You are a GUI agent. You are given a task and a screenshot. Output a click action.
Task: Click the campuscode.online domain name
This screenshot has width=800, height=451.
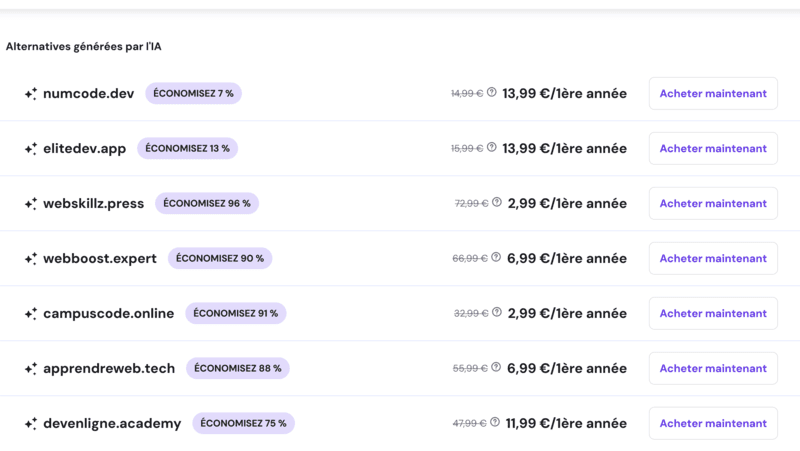pos(108,313)
